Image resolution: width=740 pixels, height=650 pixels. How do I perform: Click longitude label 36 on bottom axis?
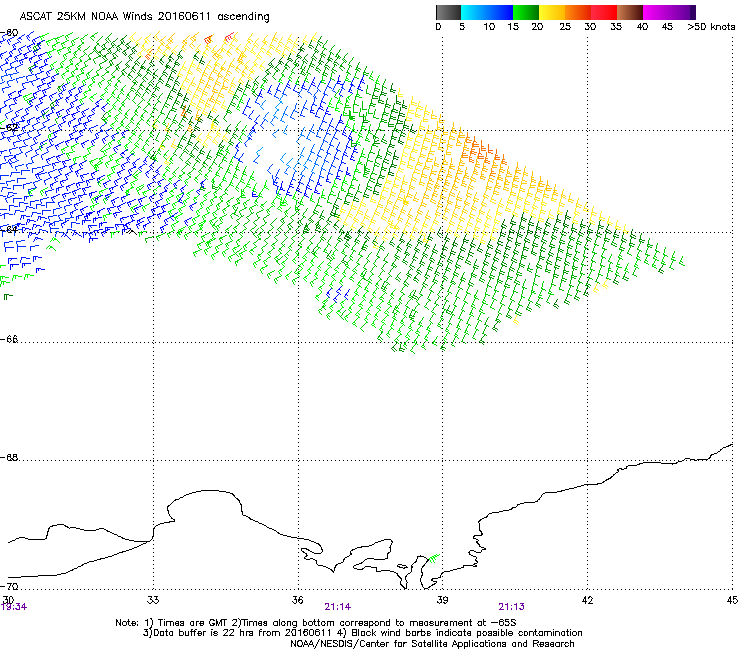tap(297, 600)
